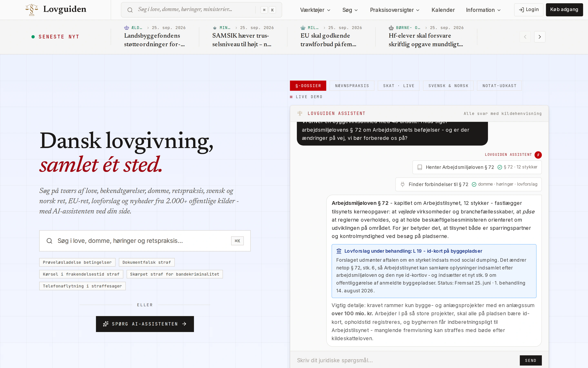588x368 pixels.
Task: Click SPØRG AI-ASSISTENTEN button
Action: [145, 324]
